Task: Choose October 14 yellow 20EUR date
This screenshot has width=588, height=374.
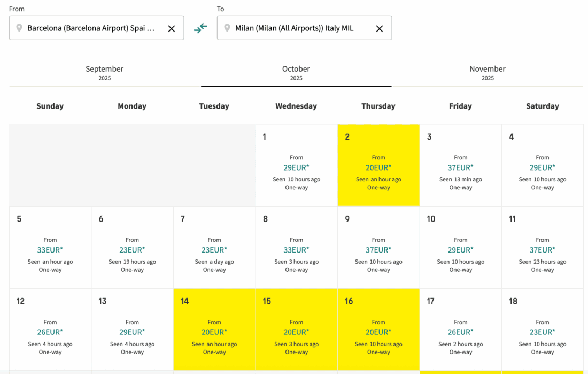Action: click(214, 332)
